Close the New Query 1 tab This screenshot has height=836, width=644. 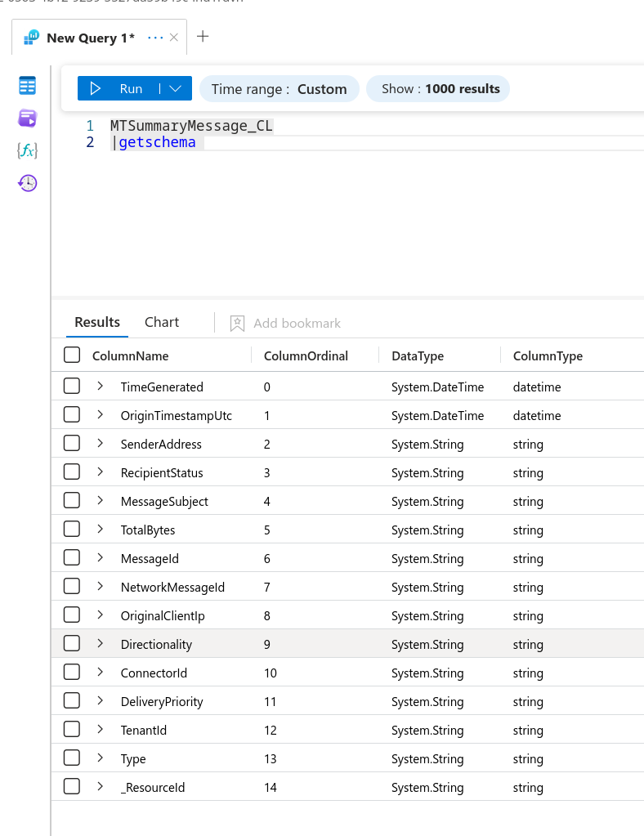pyautogui.click(x=173, y=38)
